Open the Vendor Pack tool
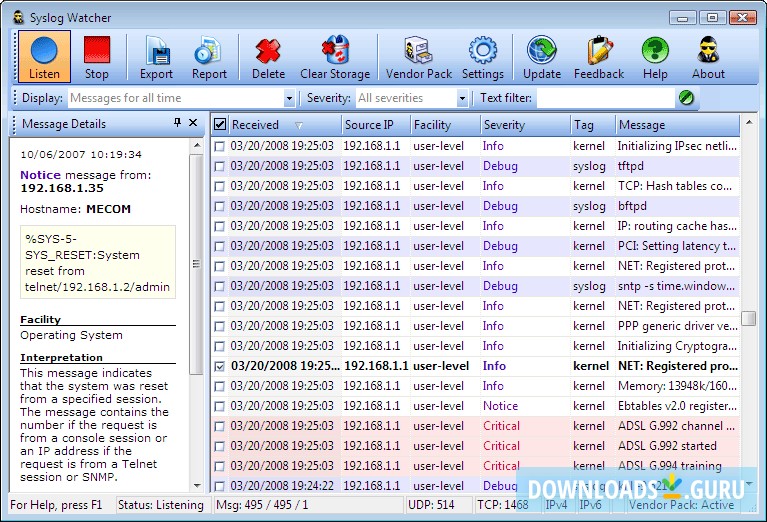This screenshot has height=522, width=767. [419, 56]
